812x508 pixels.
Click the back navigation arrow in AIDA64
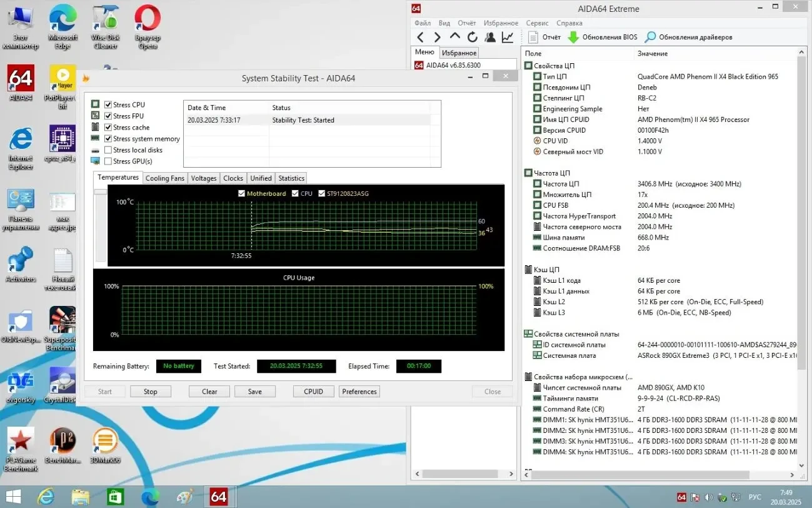coord(420,37)
